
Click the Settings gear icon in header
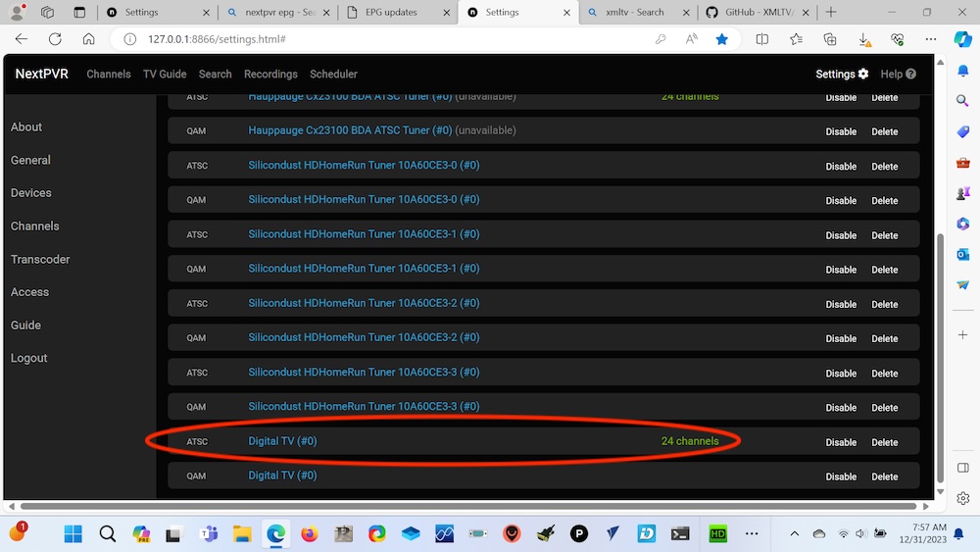tap(863, 74)
